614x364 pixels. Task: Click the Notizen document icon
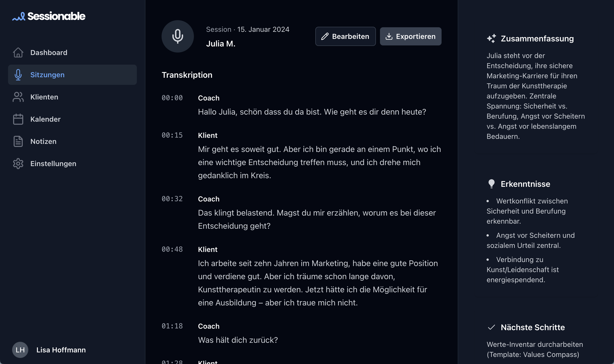tap(18, 141)
